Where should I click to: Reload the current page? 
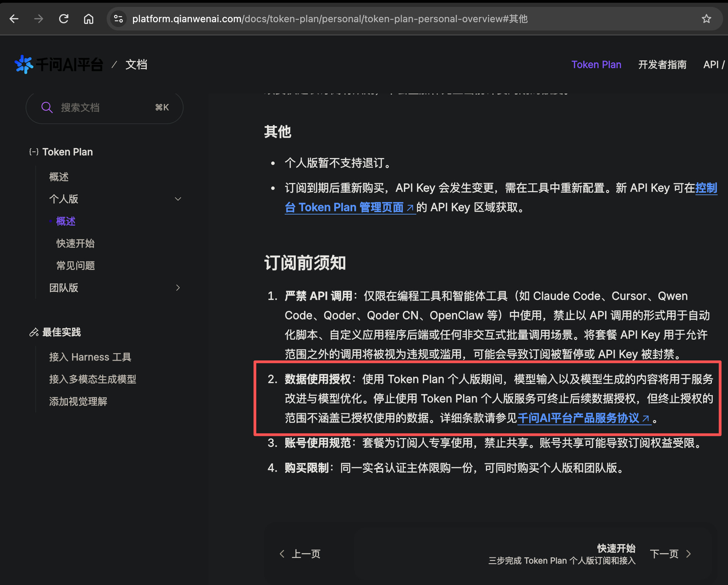tap(64, 19)
